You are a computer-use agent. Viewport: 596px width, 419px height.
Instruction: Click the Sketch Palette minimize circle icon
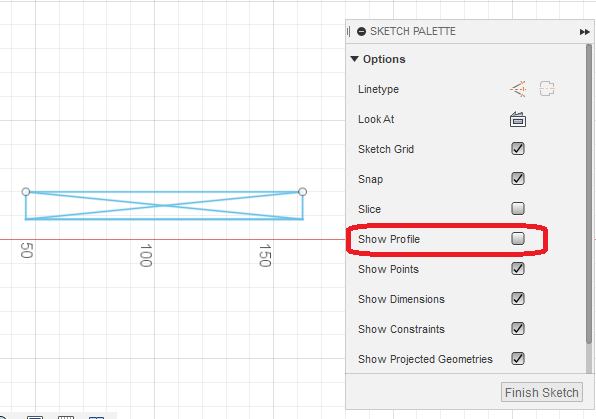click(x=361, y=32)
